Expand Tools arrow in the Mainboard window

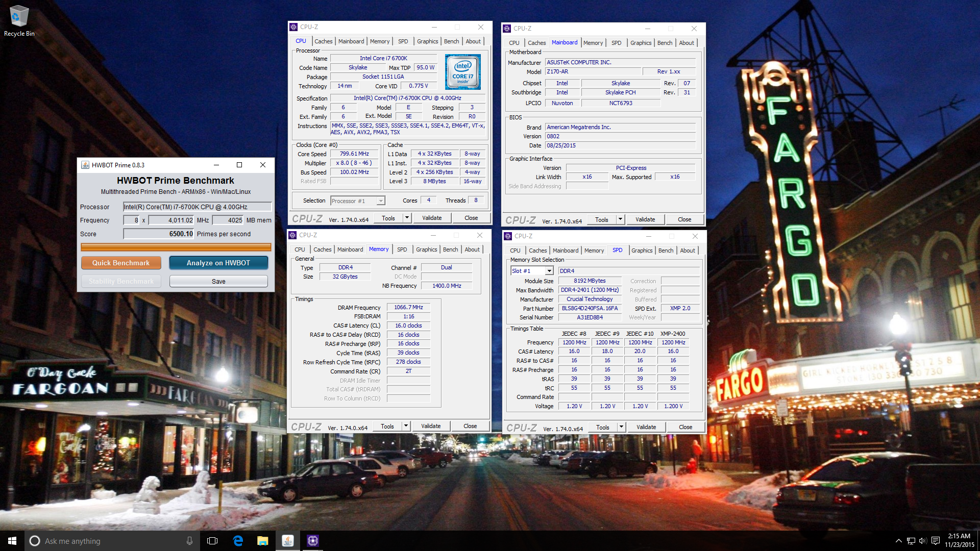620,219
